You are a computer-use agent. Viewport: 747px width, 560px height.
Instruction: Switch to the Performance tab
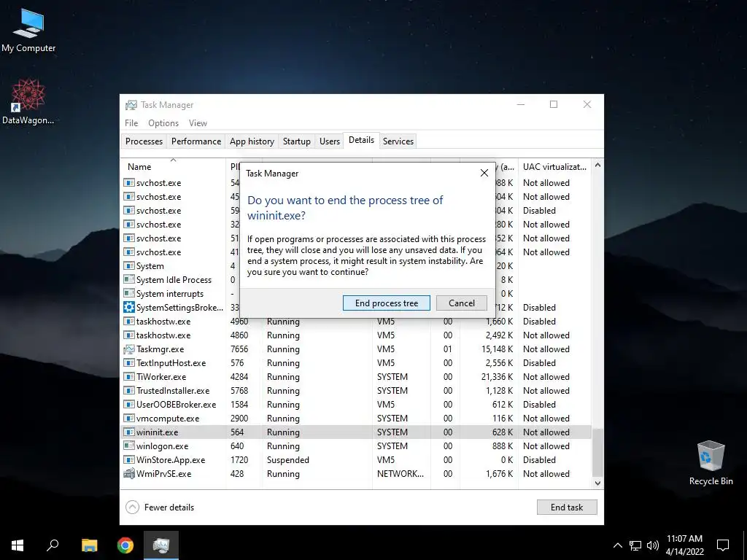click(196, 141)
